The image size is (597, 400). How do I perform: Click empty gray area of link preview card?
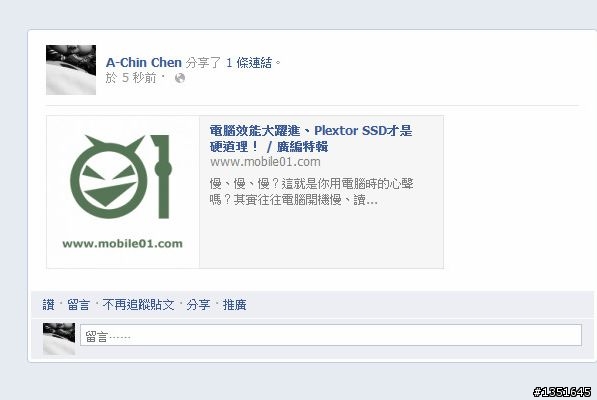tap(321, 238)
